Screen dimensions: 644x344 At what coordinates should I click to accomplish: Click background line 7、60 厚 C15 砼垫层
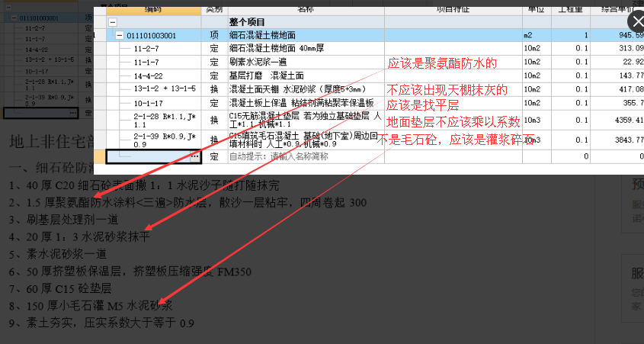tap(60, 288)
